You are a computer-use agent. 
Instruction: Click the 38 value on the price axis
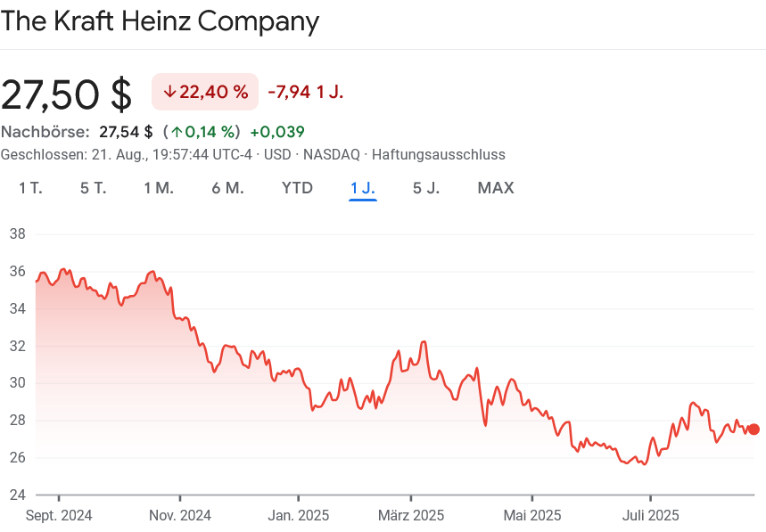pyautogui.click(x=17, y=234)
